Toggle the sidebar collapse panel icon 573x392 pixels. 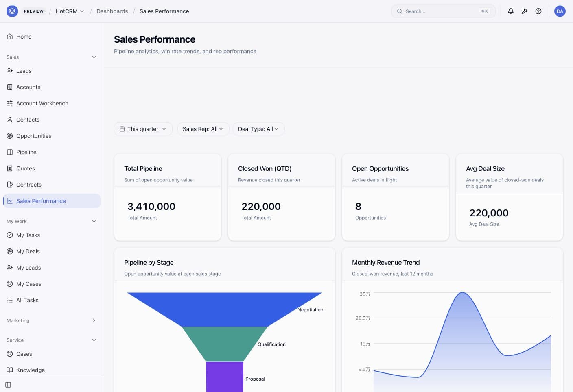click(8, 385)
